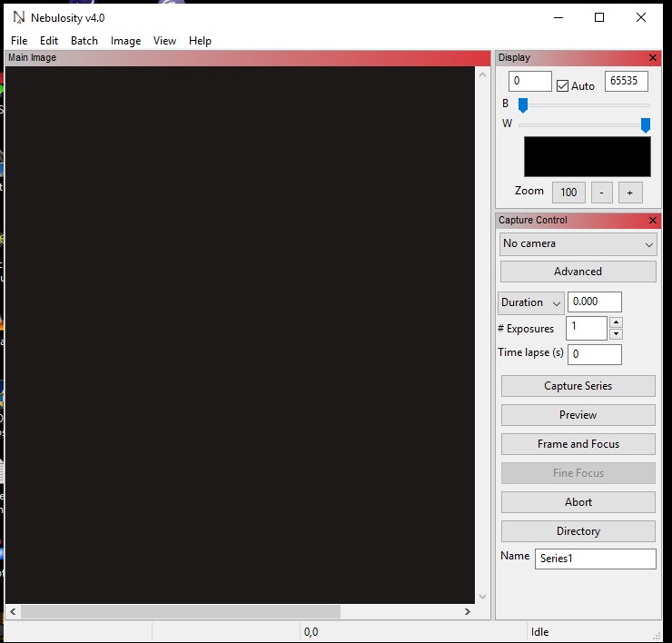Click the Name field containing Series1
Screen dimensions: 672x643
595,559
